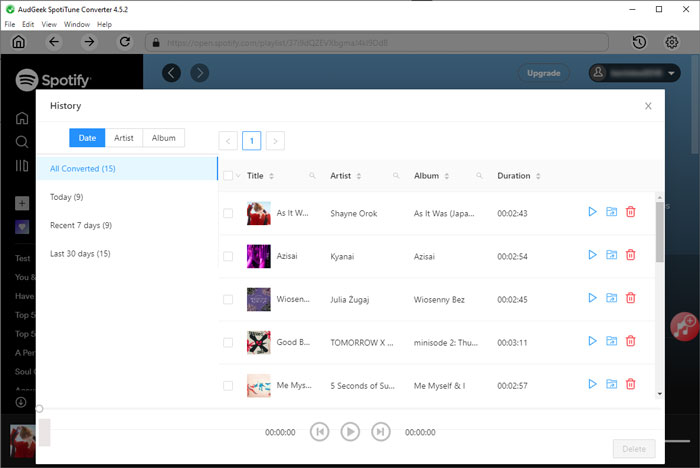Screen dimensions: 700x468
Task: Switch to the Artist tab
Action: click(x=124, y=138)
